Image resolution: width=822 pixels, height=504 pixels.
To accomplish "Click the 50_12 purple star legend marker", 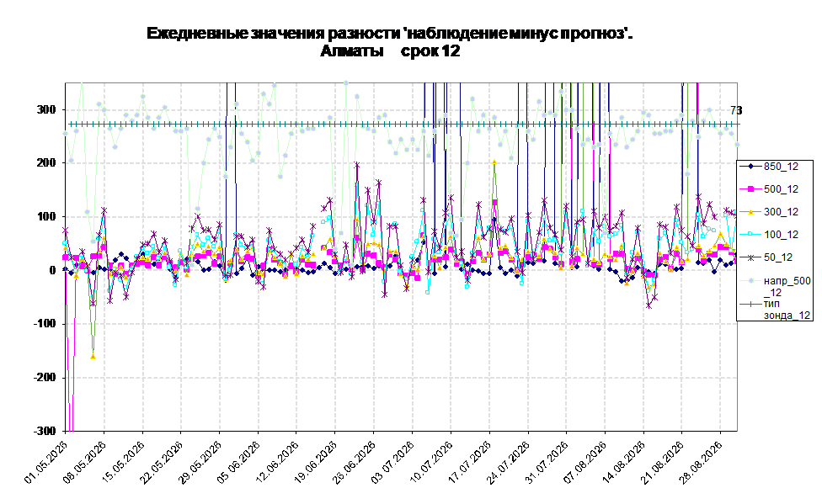I will 750,257.
